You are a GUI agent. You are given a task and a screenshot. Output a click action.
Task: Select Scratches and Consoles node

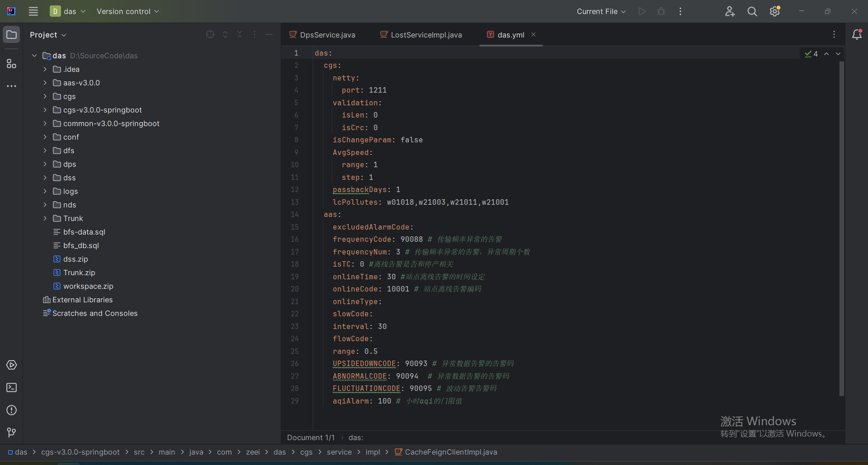point(90,313)
